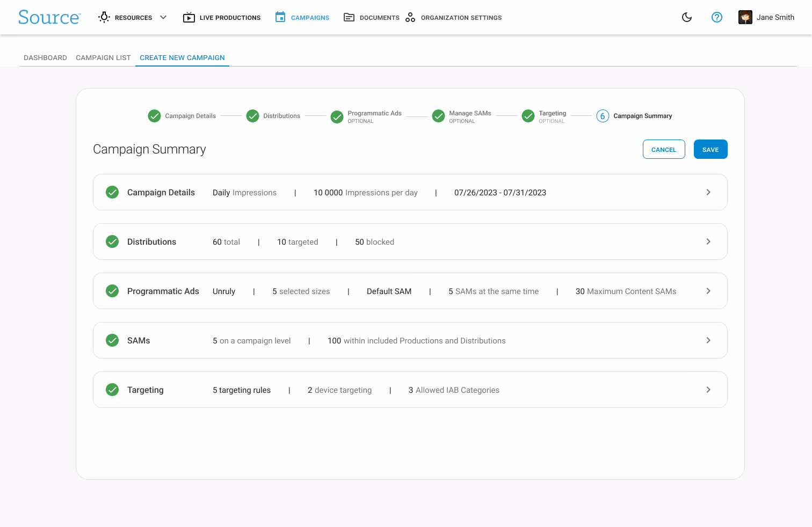The width and height of the screenshot is (812, 527).
Task: Click the step 6 circle icon
Action: coord(603,116)
